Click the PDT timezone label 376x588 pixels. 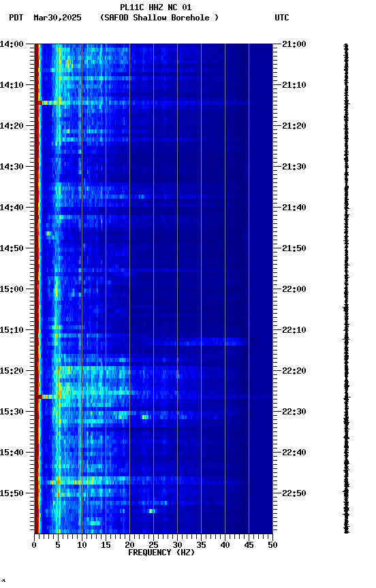(16, 18)
